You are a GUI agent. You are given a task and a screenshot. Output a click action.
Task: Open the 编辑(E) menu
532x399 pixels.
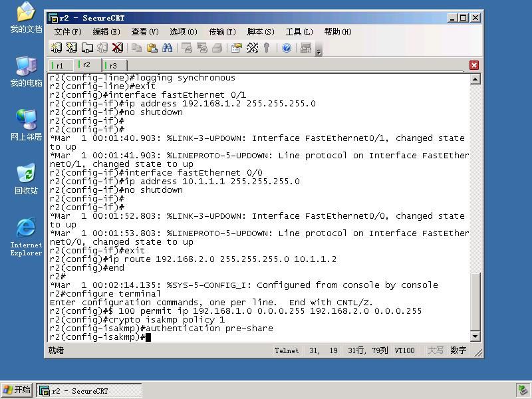coord(106,32)
